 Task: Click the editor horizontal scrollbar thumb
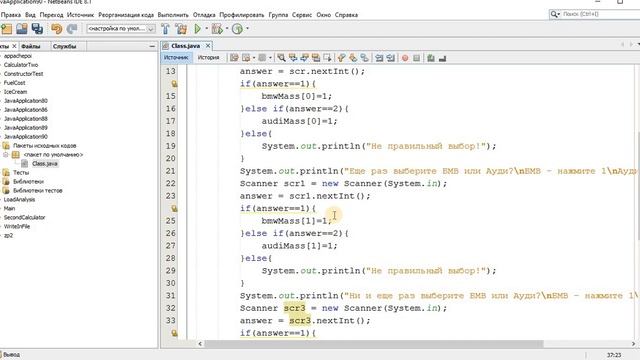373,344
